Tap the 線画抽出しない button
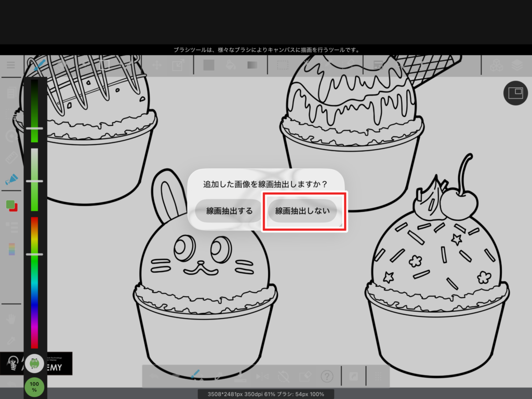Screen dimensions: 532x399 302,211
